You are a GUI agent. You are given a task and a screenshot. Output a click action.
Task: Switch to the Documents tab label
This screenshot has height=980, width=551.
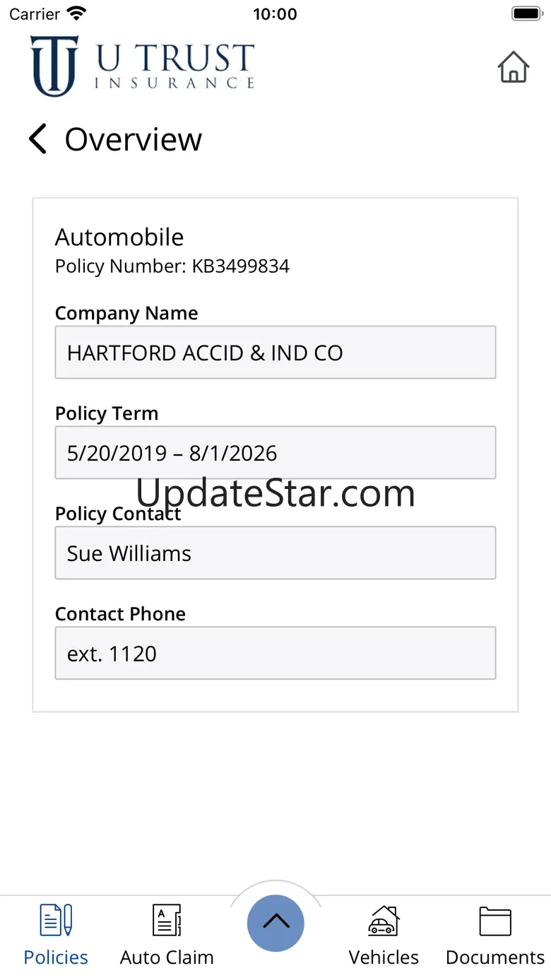point(495,957)
